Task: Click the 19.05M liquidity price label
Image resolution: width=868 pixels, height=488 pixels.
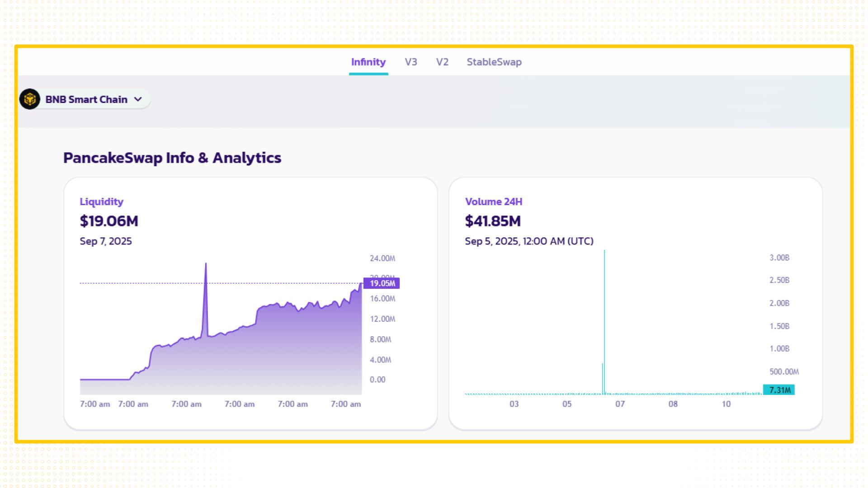Action: 382,283
